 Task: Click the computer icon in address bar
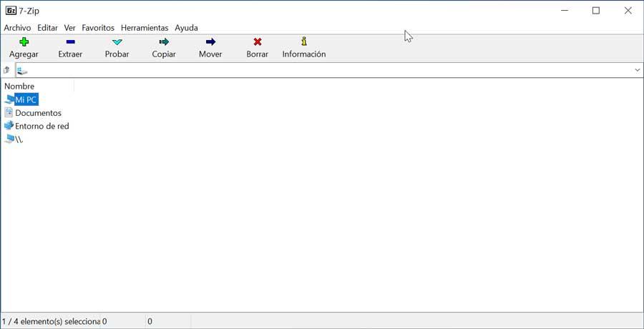(22, 70)
